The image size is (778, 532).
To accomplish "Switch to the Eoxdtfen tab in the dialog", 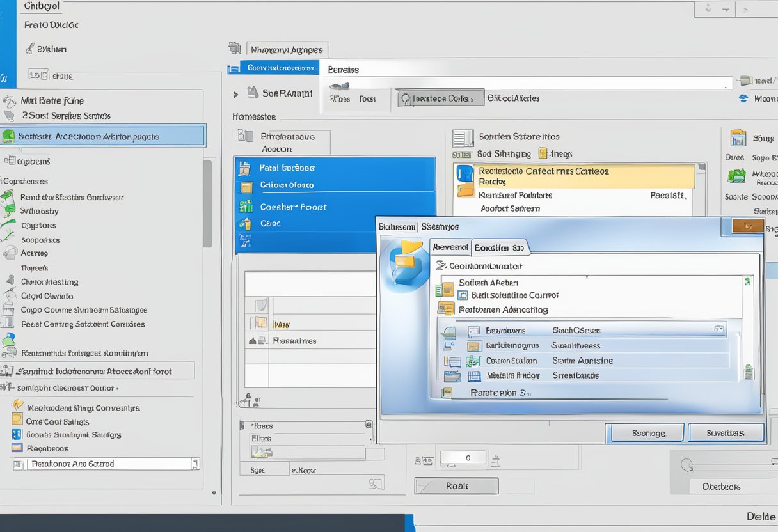I will tap(499, 247).
